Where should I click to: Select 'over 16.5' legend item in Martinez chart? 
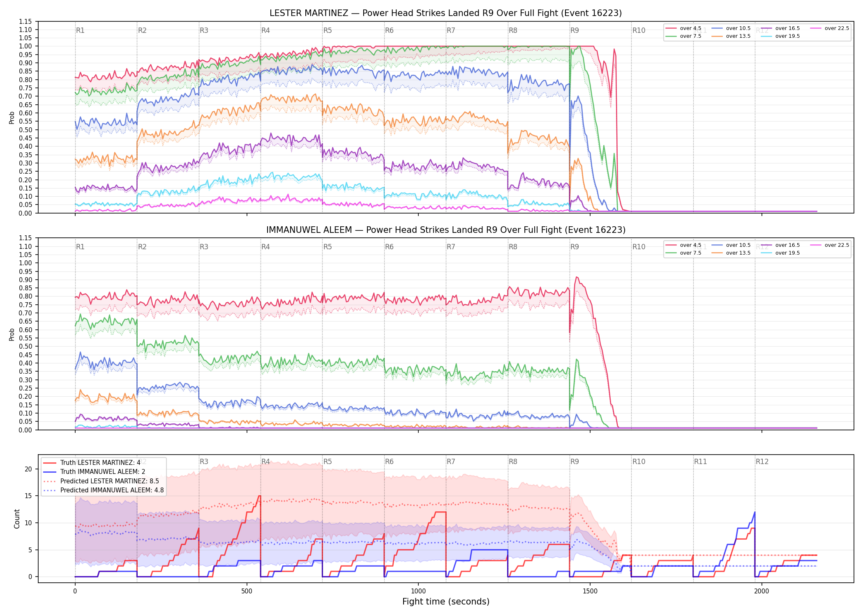780,28
